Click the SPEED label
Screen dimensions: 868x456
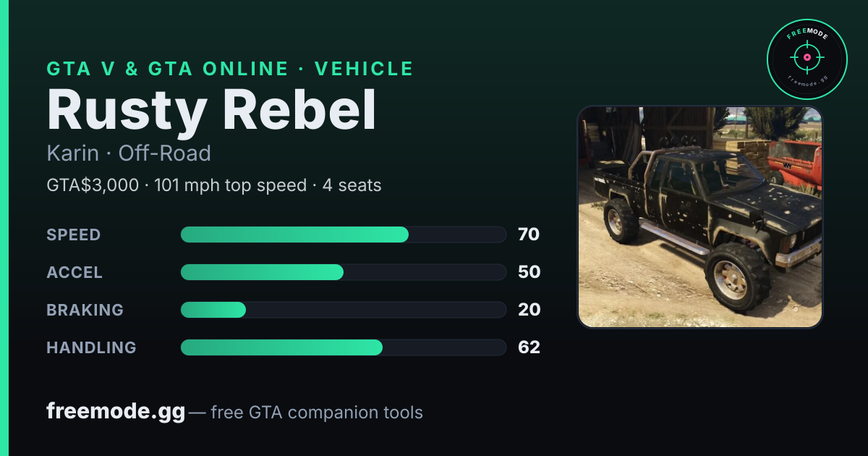74,235
